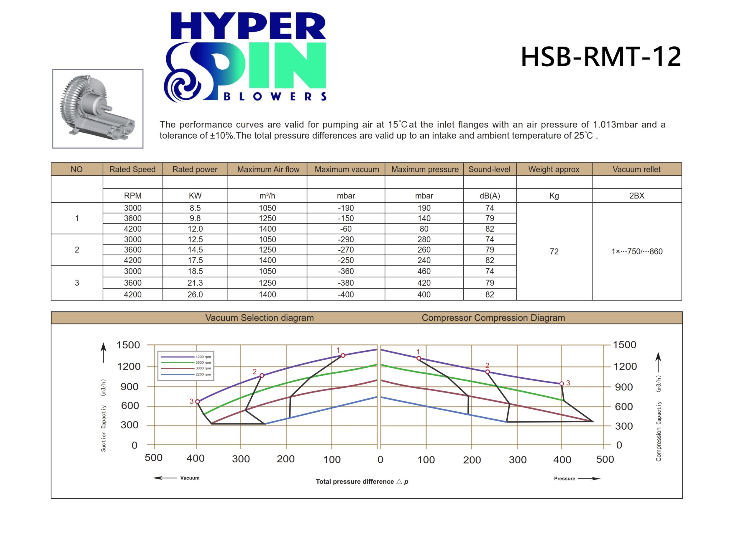Screen dimensions: 755x560
Task: Click the Maximum Air flow column header
Action: 268,169
